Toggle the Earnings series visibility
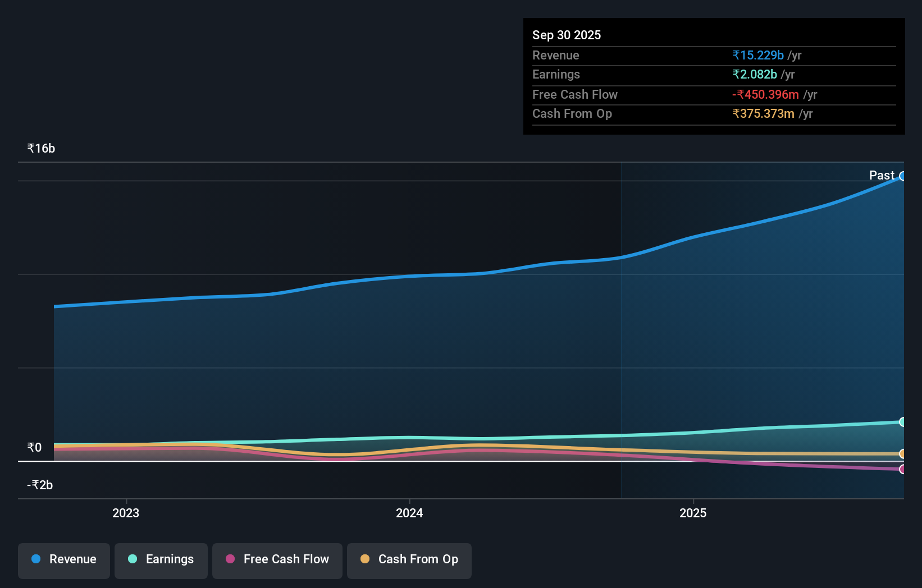The width and height of the screenshot is (922, 588). pyautogui.click(x=161, y=560)
